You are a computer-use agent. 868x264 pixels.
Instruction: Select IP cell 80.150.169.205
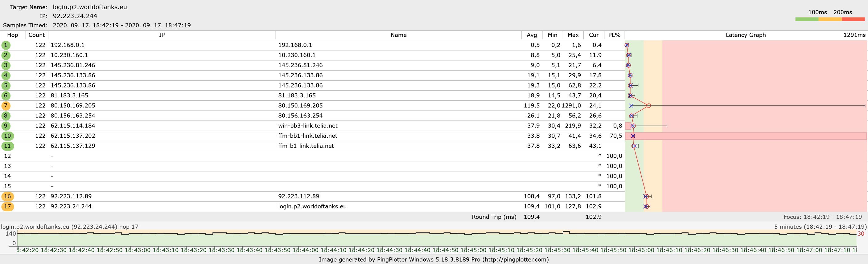73,106
